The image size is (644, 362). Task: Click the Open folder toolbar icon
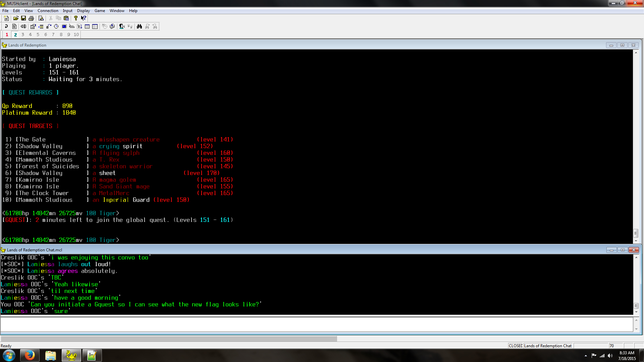(x=16, y=18)
